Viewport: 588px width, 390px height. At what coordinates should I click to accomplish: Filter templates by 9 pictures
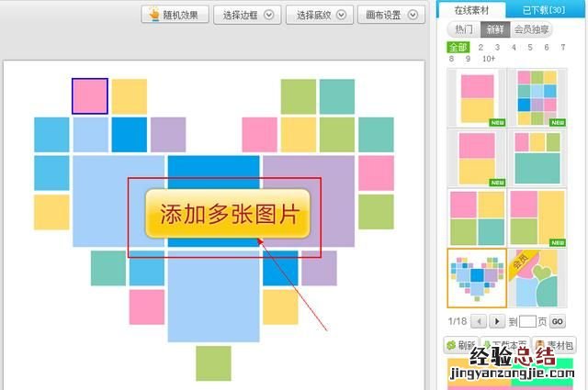click(468, 59)
